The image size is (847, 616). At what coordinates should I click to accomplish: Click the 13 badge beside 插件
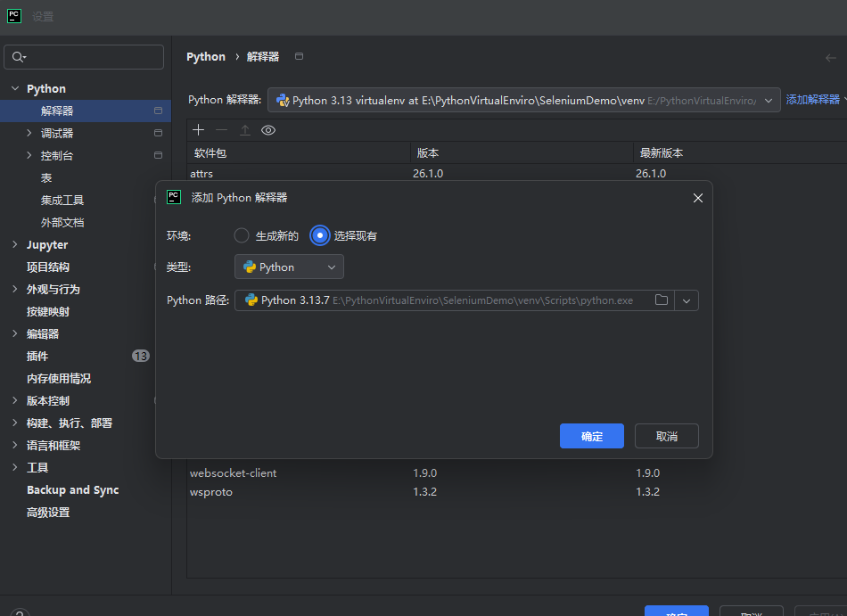(x=141, y=356)
